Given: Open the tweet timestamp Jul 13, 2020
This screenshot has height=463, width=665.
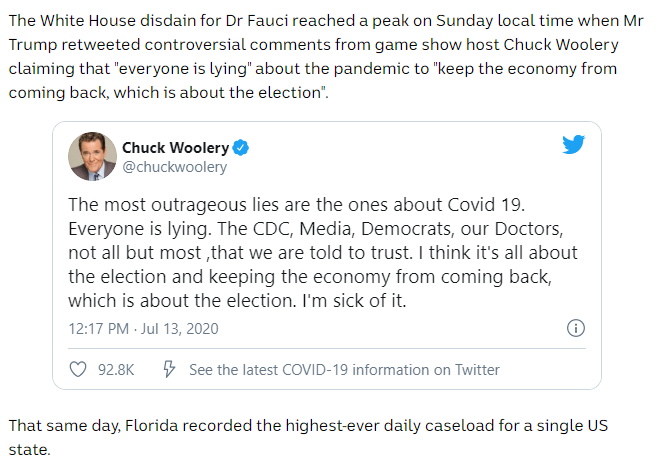Looking at the screenshot, I should [x=143, y=328].
